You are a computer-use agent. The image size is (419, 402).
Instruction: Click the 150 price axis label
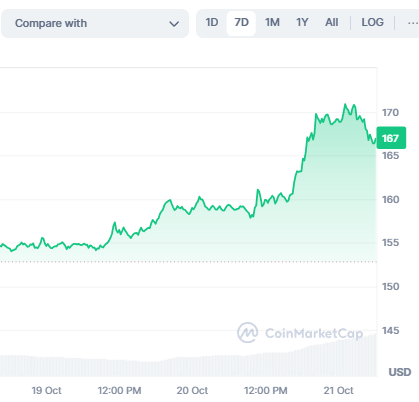coord(390,287)
